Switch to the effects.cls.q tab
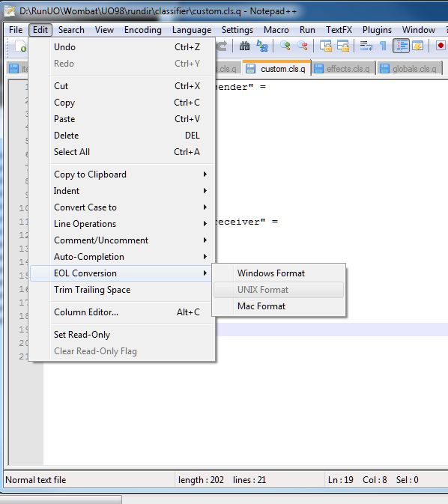This screenshot has width=448, height=504. (x=343, y=69)
